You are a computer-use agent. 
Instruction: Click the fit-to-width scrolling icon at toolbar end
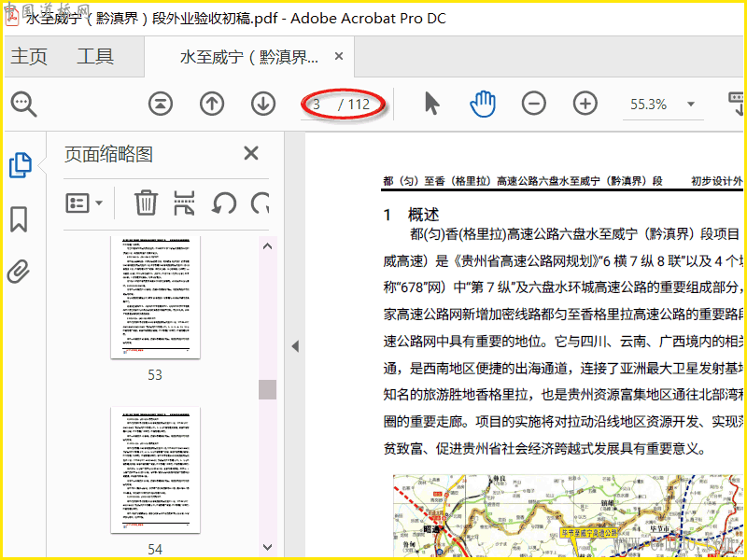click(x=737, y=104)
